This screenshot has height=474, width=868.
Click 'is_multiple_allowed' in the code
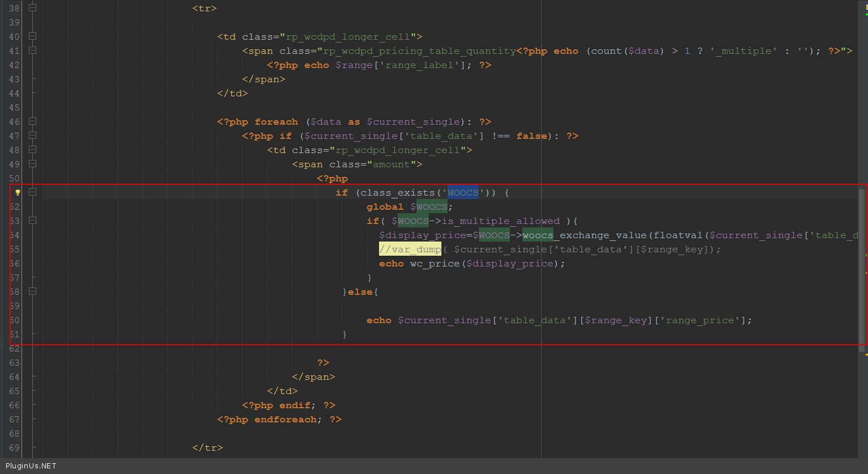(x=501, y=221)
